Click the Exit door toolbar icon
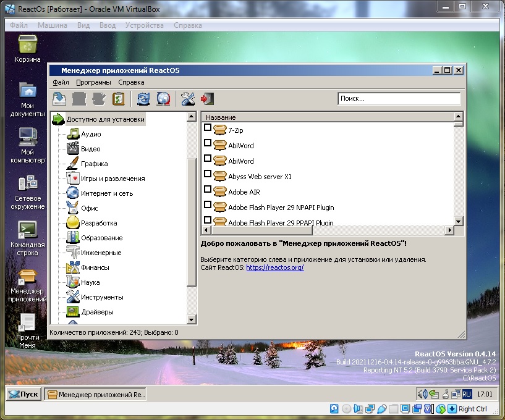505x420 pixels. coord(207,99)
